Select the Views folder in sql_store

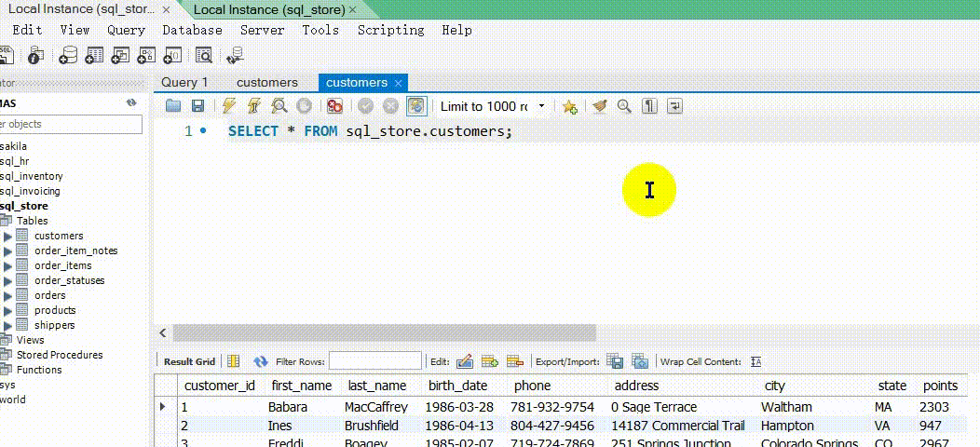tap(30, 340)
